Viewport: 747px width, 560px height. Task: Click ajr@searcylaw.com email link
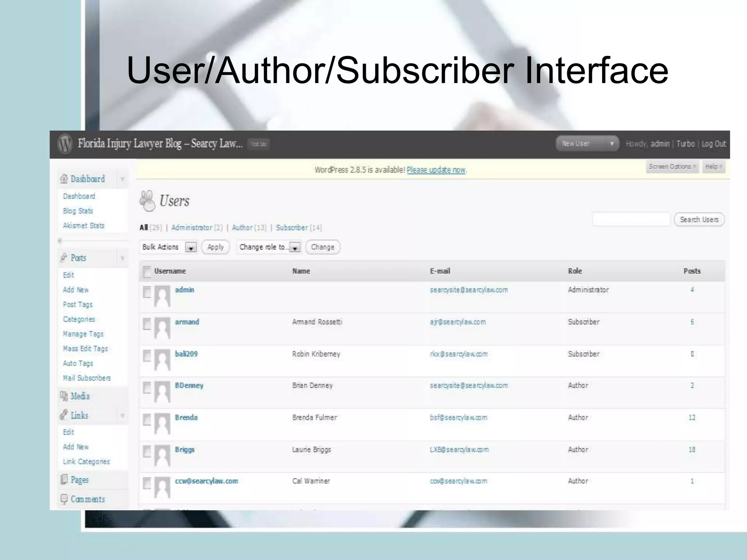[x=458, y=322]
